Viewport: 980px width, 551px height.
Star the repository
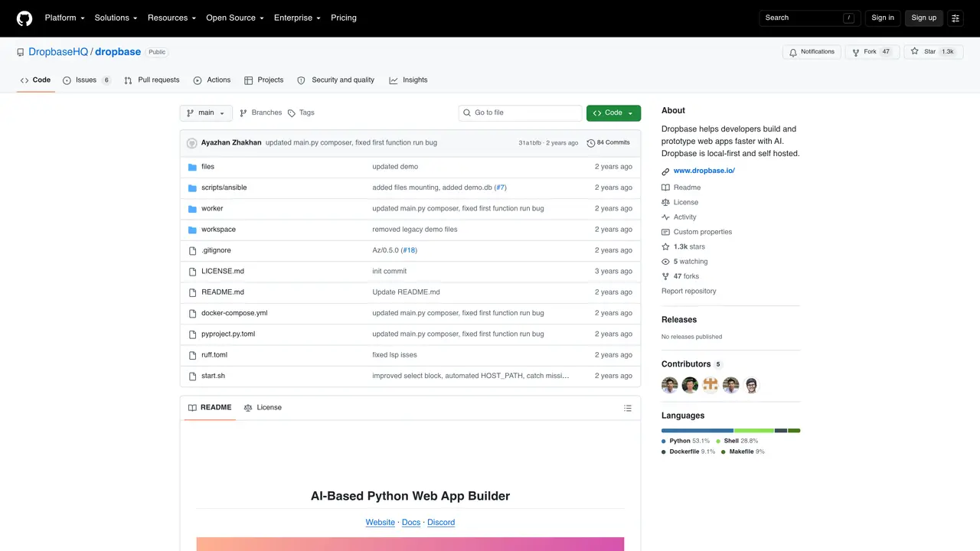click(x=932, y=52)
